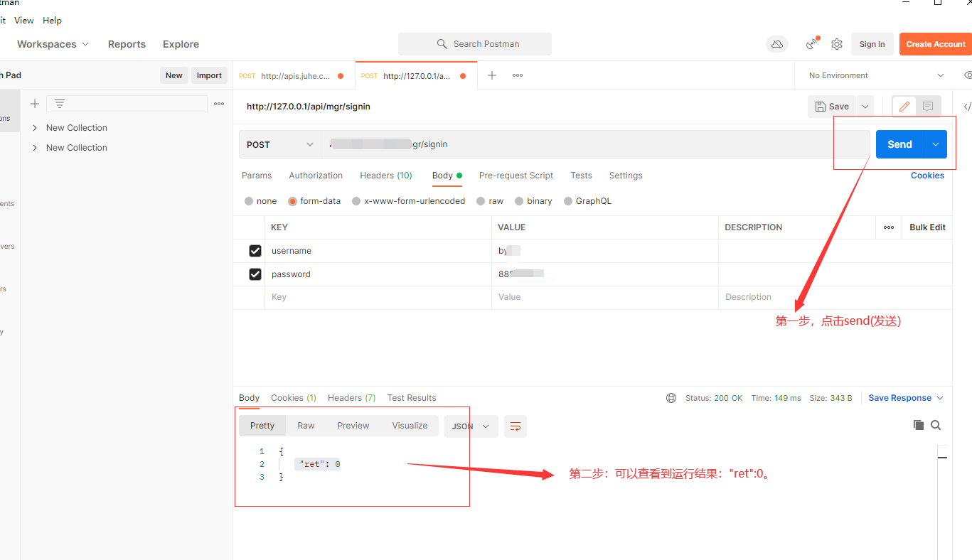Click the New button in sidebar
The height and width of the screenshot is (560, 972).
tap(174, 75)
